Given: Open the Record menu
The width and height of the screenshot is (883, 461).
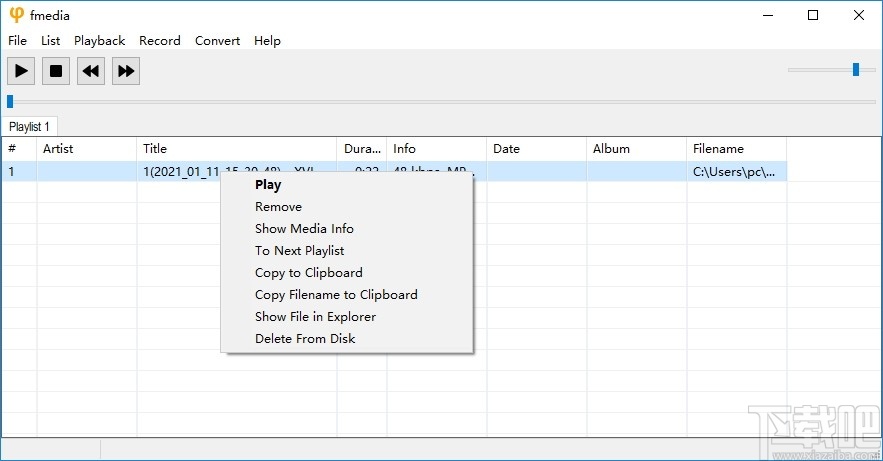Looking at the screenshot, I should (160, 41).
